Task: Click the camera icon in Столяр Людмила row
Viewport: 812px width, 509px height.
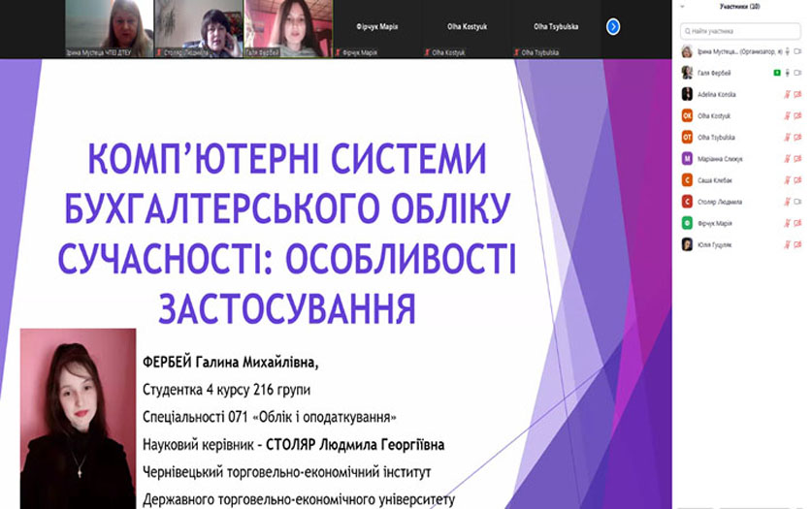Action: coord(797,202)
